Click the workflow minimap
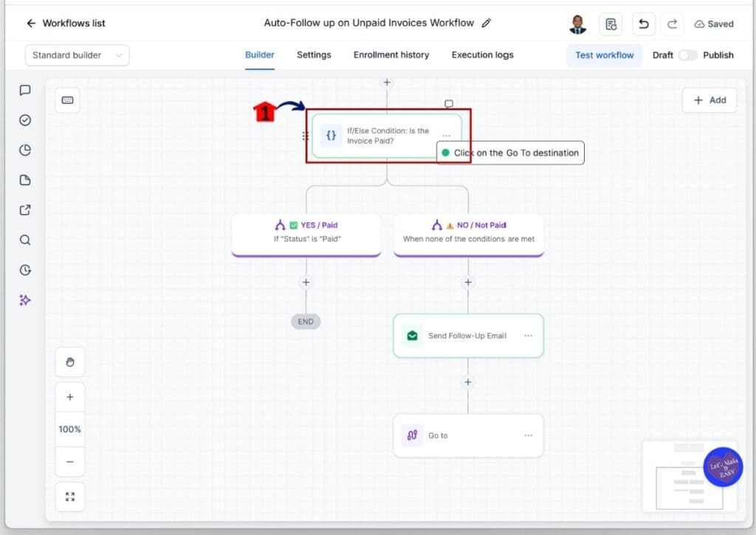The width and height of the screenshot is (756, 535). coord(690,476)
